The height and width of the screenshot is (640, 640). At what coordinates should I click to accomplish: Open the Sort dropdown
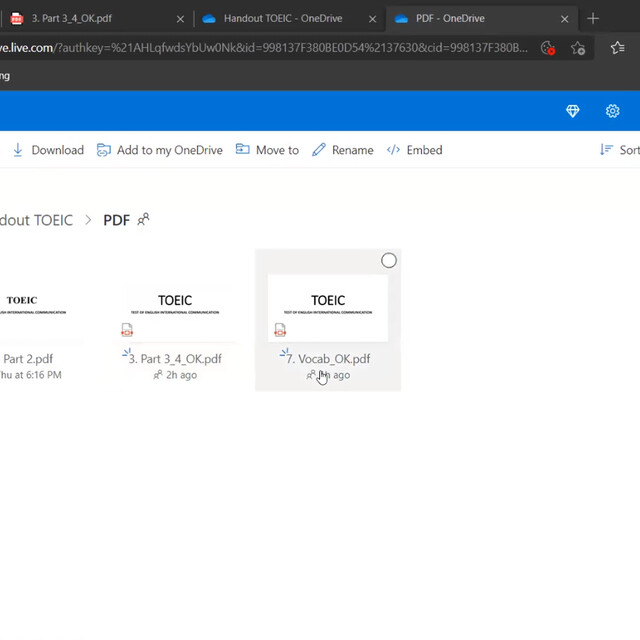(x=620, y=150)
